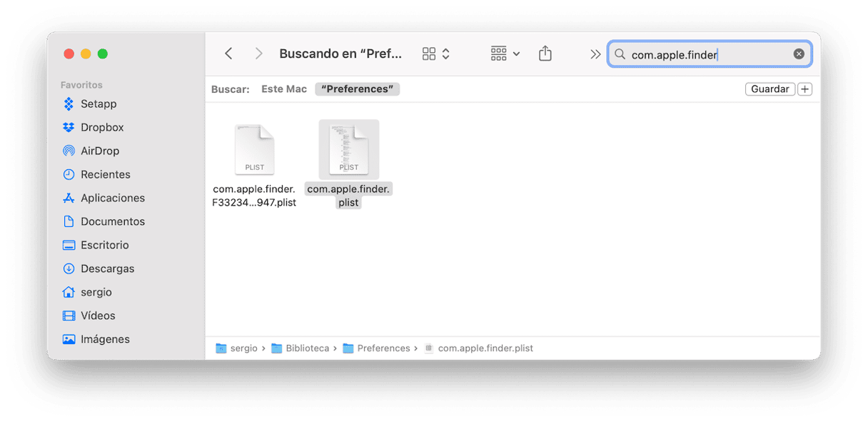Viewport: 868px width, 422px height.
Task: Expand the group-by options dropdown
Action: click(x=505, y=54)
